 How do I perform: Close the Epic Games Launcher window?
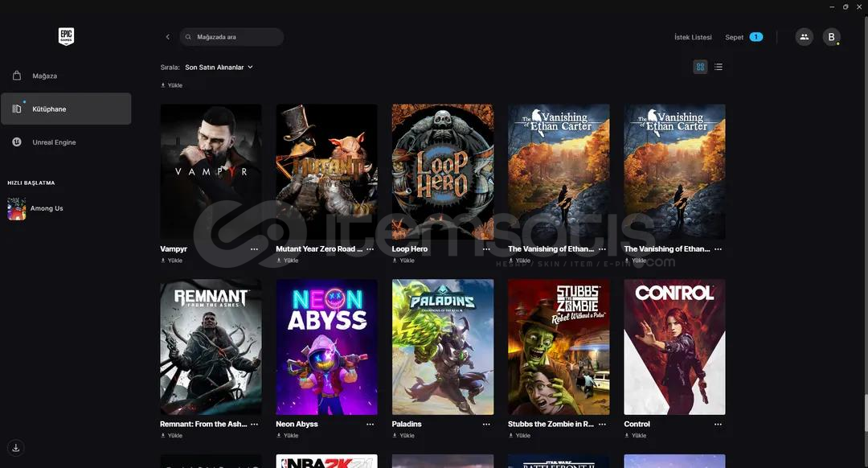(859, 6)
